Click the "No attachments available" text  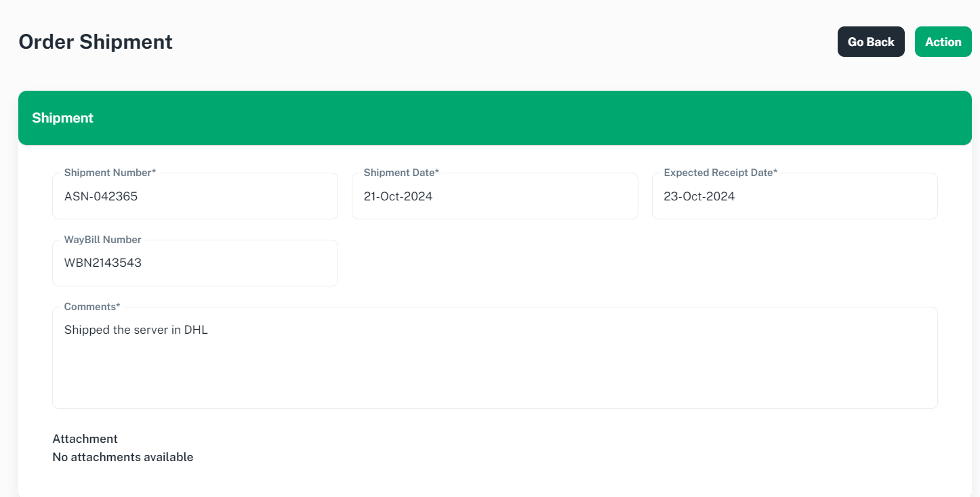tap(123, 457)
